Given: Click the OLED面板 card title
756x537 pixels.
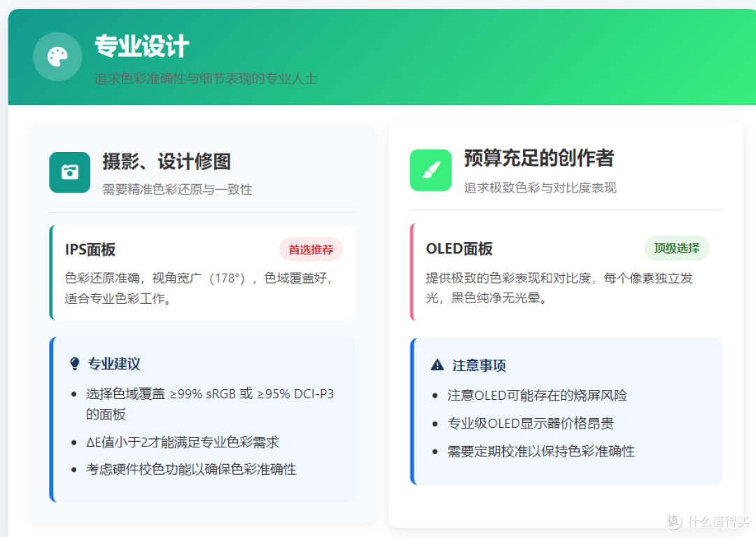Looking at the screenshot, I should coord(459,249).
